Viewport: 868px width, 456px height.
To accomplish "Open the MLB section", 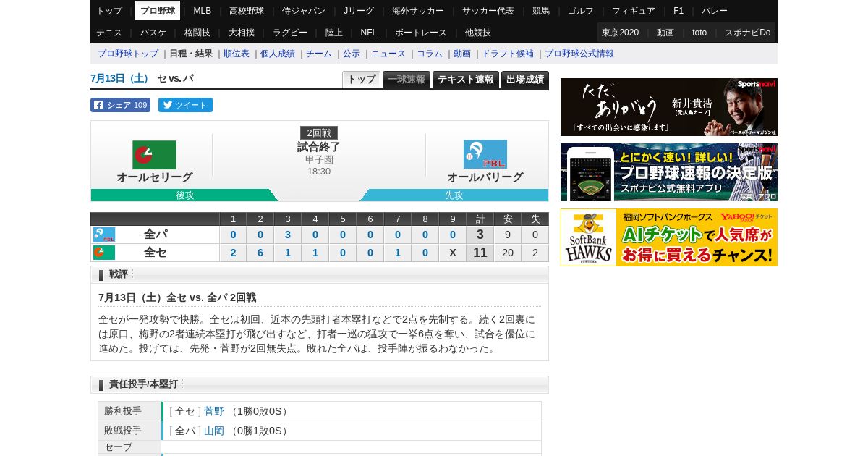I will 203,11.
